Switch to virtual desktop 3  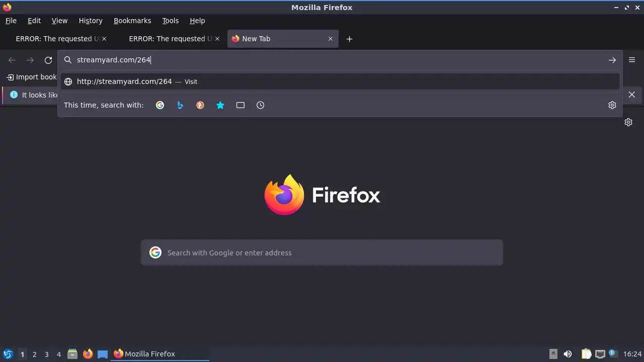(x=46, y=354)
